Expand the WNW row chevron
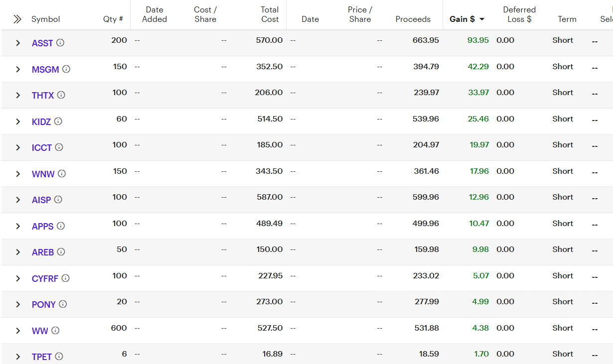 (x=18, y=174)
